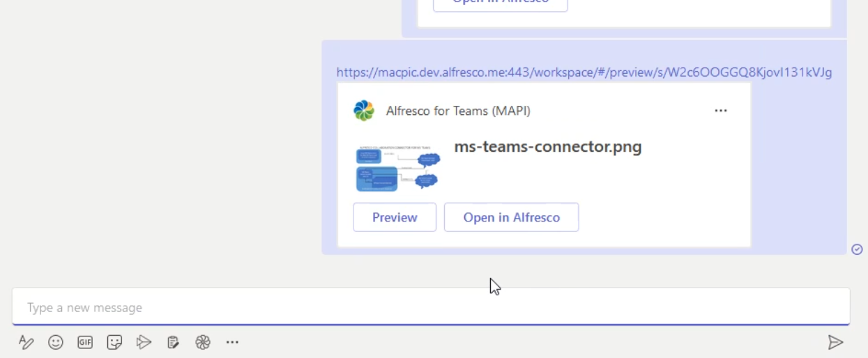Focus the Type a new message field
Screen dimensions: 868x358
point(431,307)
